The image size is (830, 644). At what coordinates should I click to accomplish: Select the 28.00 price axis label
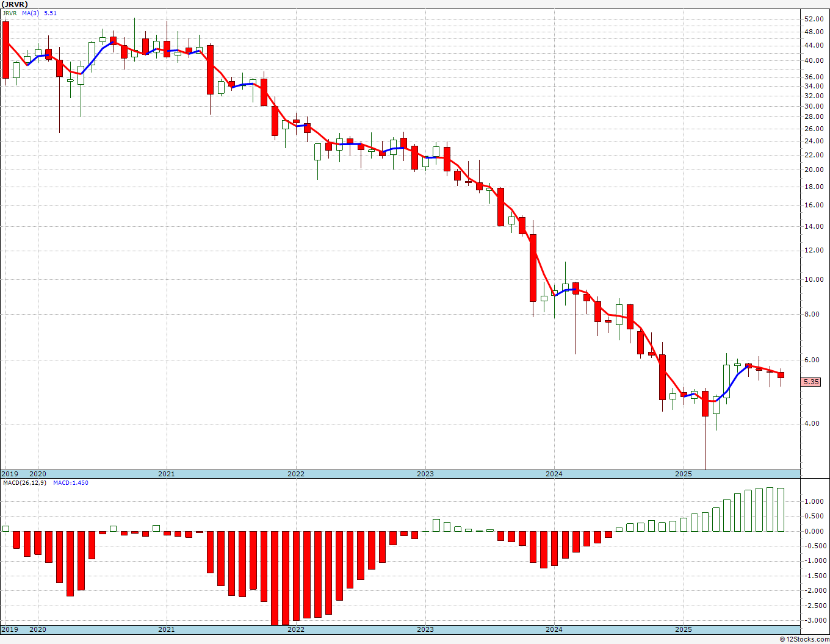click(814, 117)
